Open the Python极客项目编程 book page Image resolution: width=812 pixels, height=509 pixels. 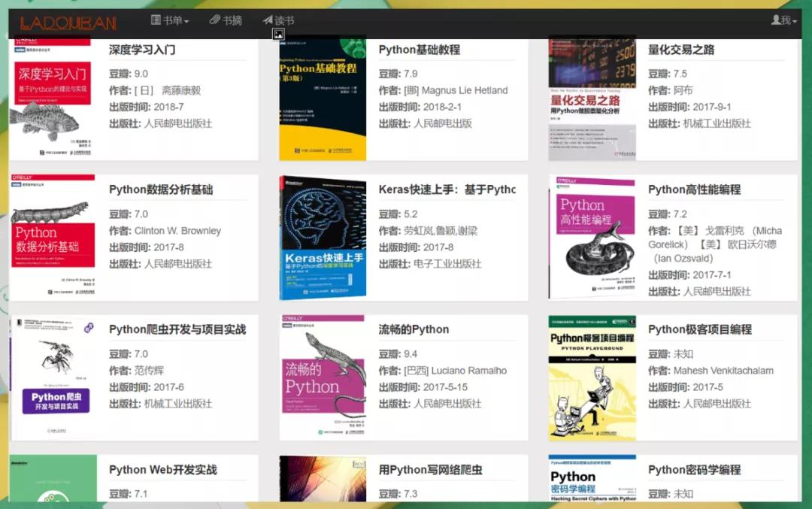click(x=699, y=329)
